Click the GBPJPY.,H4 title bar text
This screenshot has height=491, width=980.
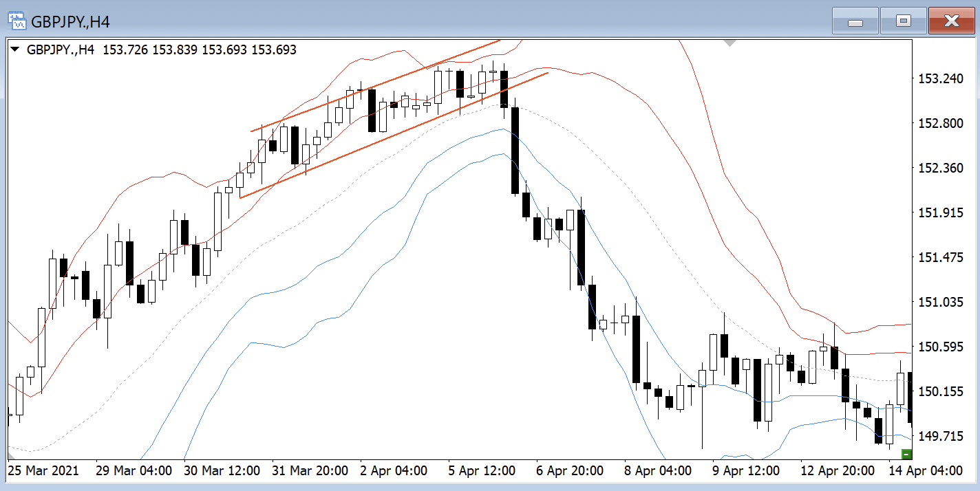tap(70, 22)
